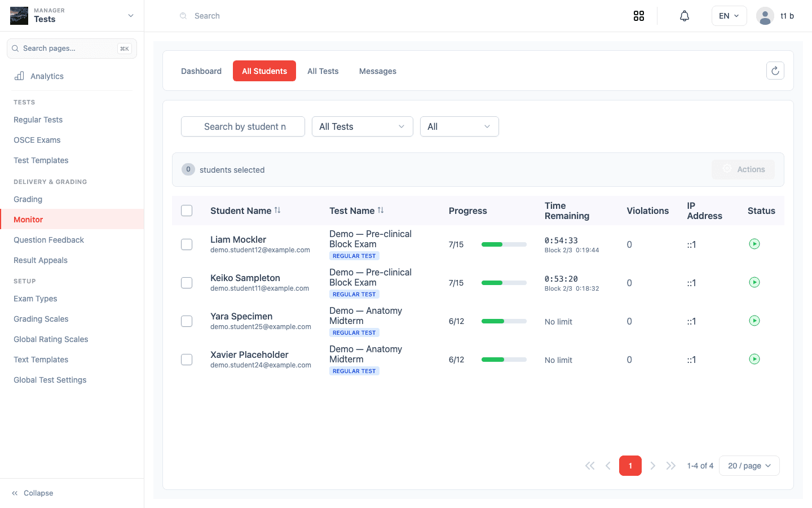
Task: Go to the previous page arrow
Action: tap(608, 466)
